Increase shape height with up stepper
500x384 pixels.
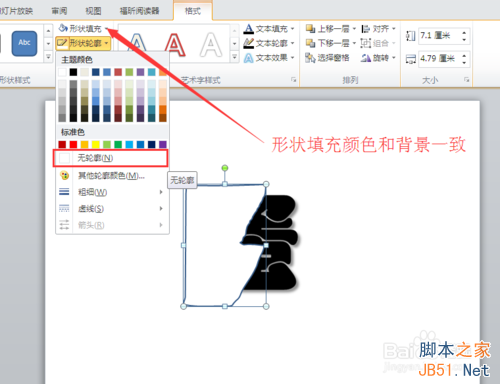point(464,32)
